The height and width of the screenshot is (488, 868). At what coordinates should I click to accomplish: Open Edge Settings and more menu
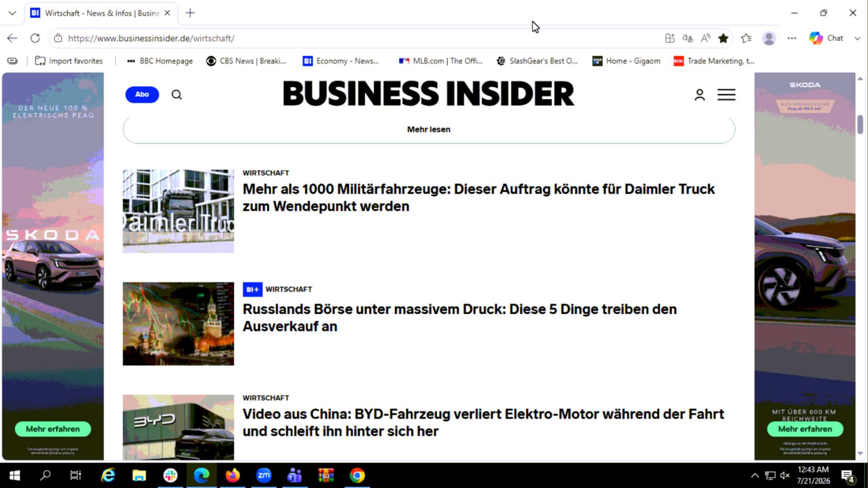pyautogui.click(x=792, y=38)
